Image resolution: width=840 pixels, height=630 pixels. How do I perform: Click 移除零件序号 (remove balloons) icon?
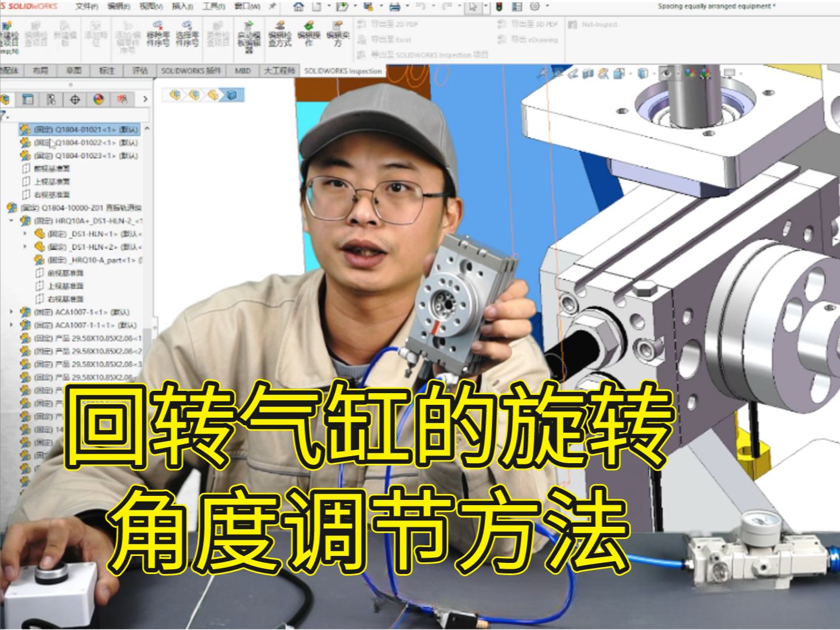click(x=157, y=34)
